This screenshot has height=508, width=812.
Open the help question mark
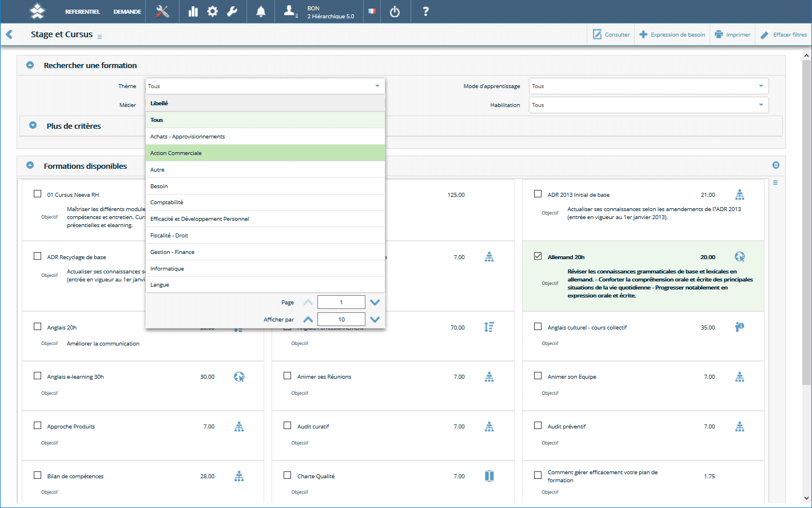(425, 11)
